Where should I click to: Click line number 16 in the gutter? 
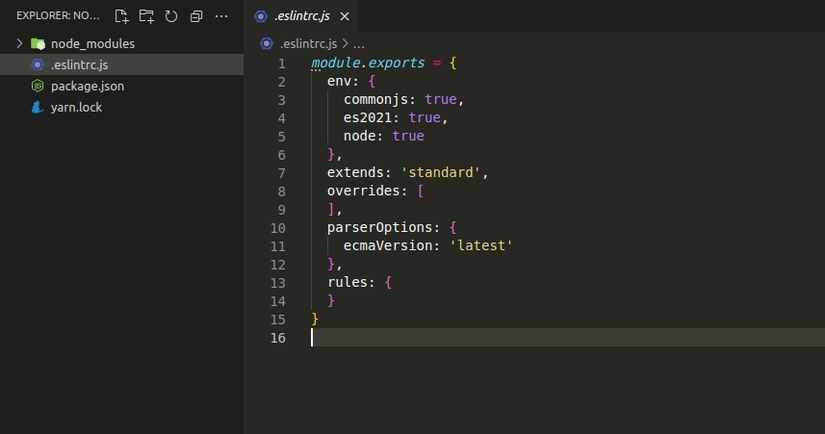click(x=278, y=338)
